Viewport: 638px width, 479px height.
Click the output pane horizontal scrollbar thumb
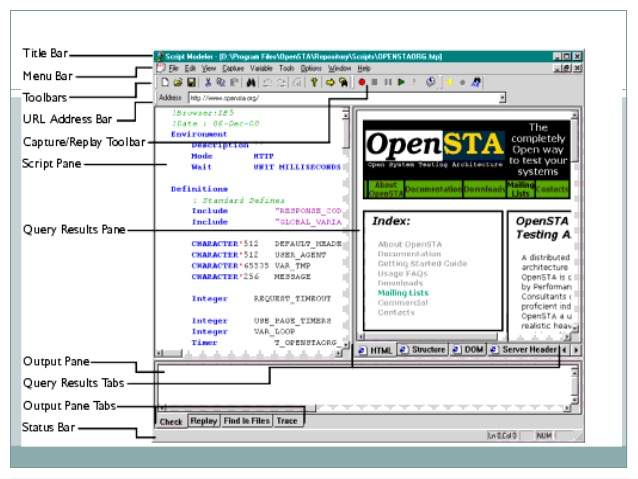pos(240,408)
